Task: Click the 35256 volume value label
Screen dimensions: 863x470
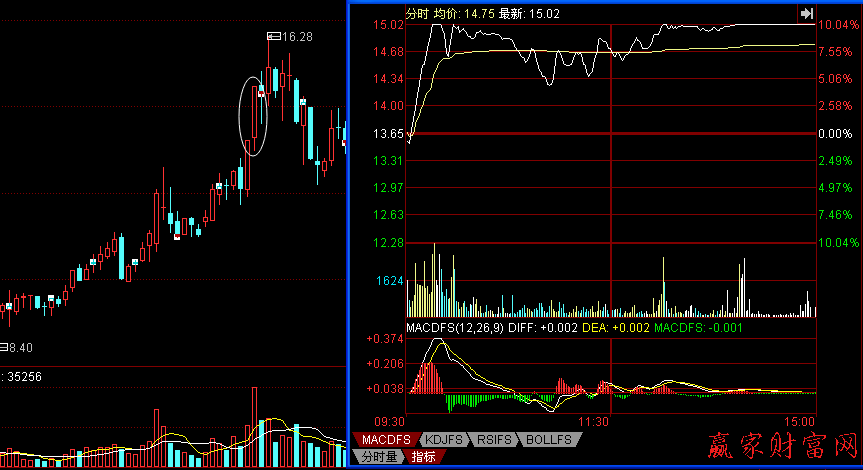Action: [24, 377]
